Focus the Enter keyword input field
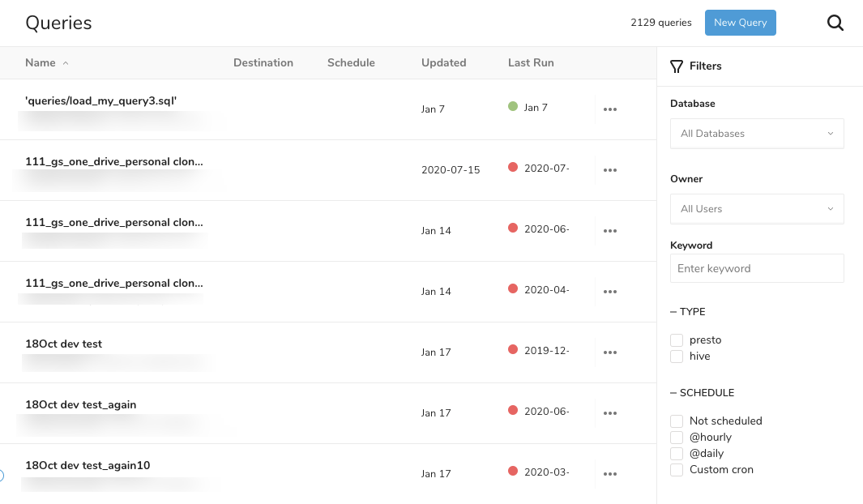 point(757,268)
